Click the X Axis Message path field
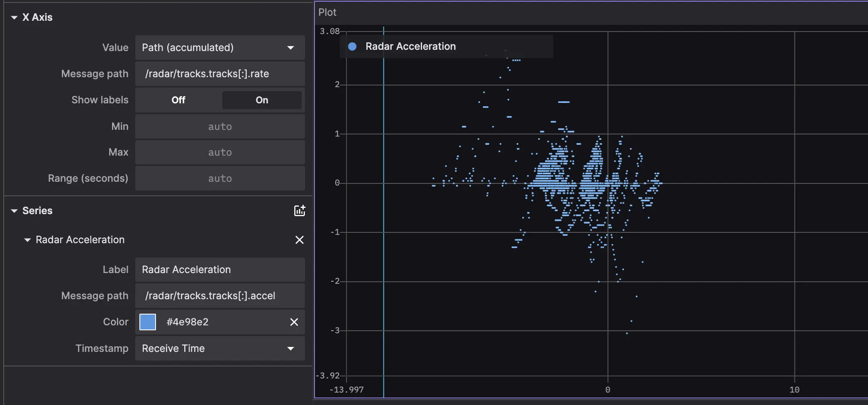Screen dimensions: 868x405 click(219, 74)
